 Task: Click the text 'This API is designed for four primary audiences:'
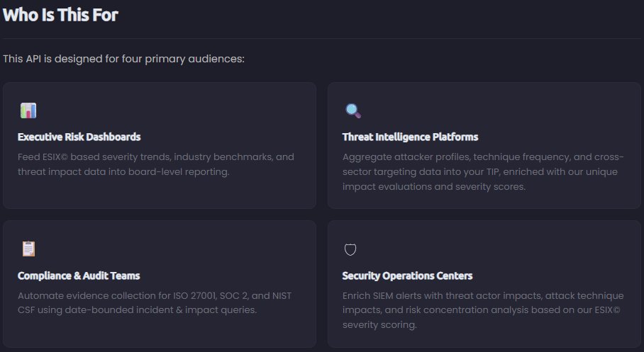123,59
